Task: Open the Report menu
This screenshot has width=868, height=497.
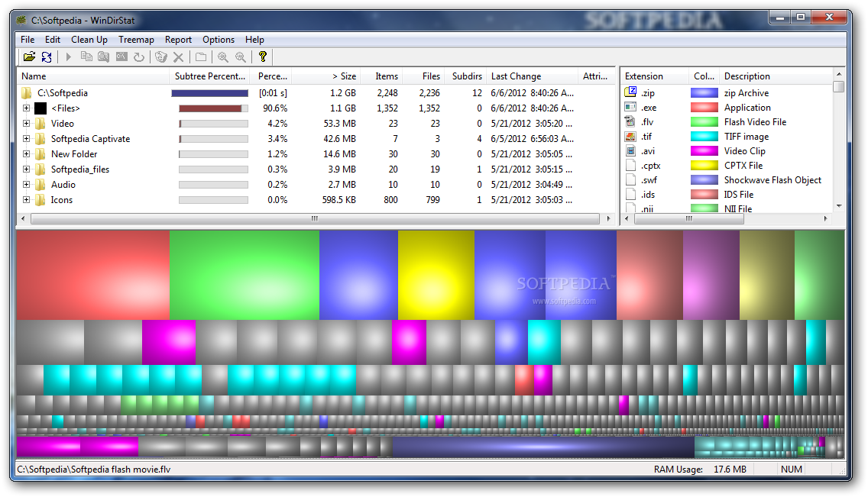Action: pyautogui.click(x=178, y=40)
